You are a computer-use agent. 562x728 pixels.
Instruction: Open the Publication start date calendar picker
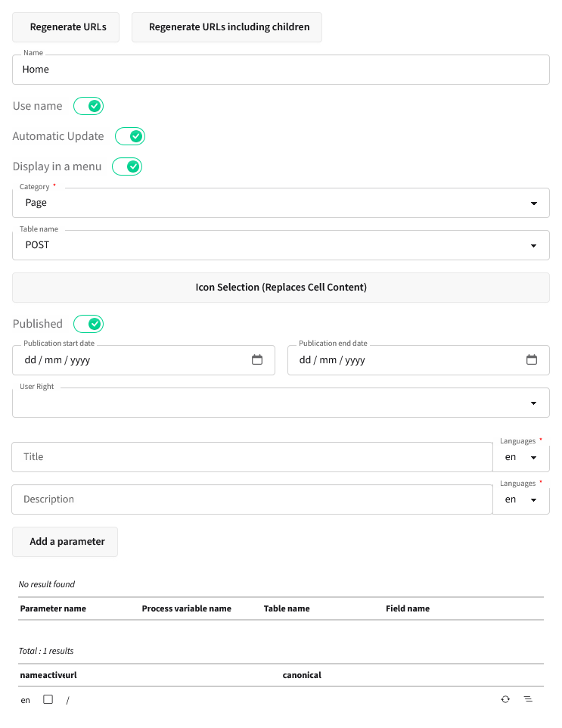point(257,360)
